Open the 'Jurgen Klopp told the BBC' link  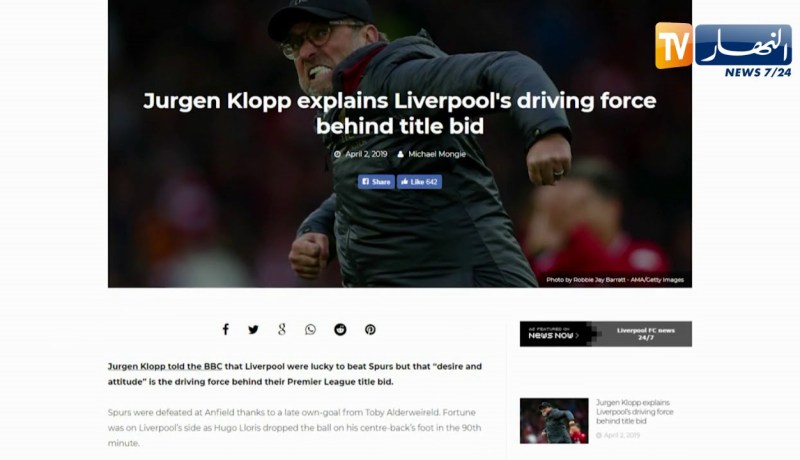tap(165, 366)
